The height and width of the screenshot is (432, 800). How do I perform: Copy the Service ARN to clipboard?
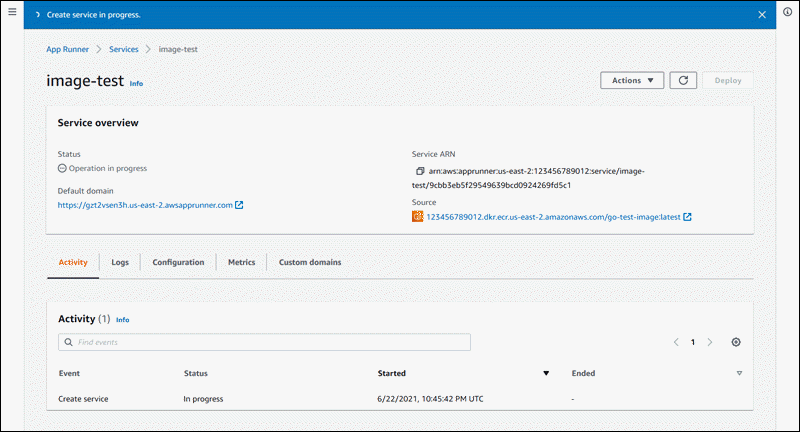tap(419, 172)
